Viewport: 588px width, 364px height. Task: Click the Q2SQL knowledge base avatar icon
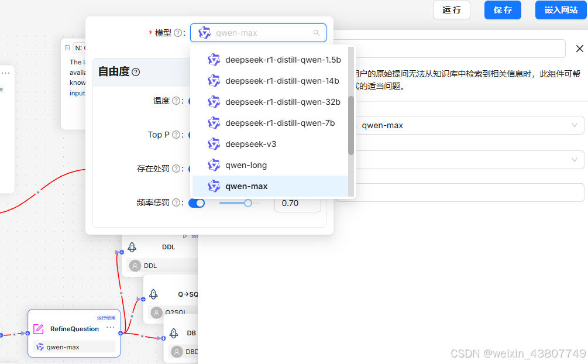[156, 312]
